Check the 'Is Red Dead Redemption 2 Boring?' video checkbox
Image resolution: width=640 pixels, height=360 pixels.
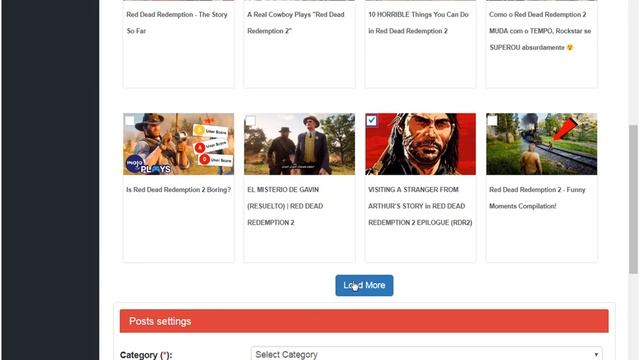130,120
